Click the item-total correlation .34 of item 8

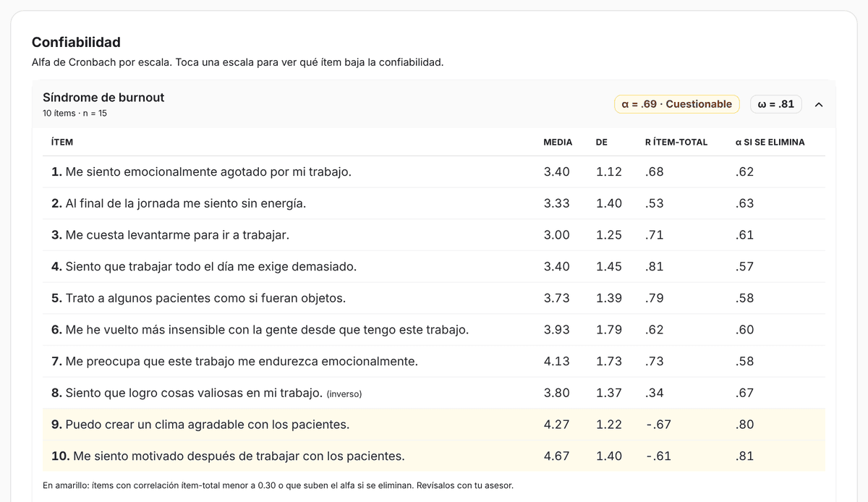[x=654, y=393]
